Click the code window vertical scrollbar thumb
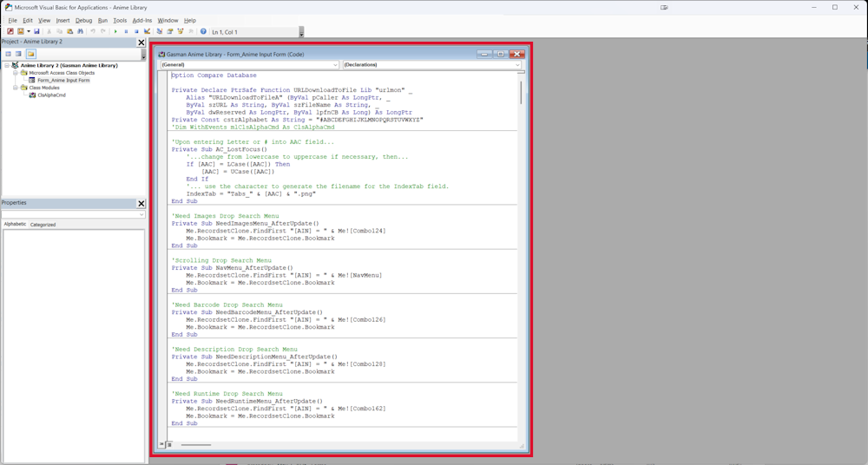This screenshot has height=465, width=868. point(520,93)
